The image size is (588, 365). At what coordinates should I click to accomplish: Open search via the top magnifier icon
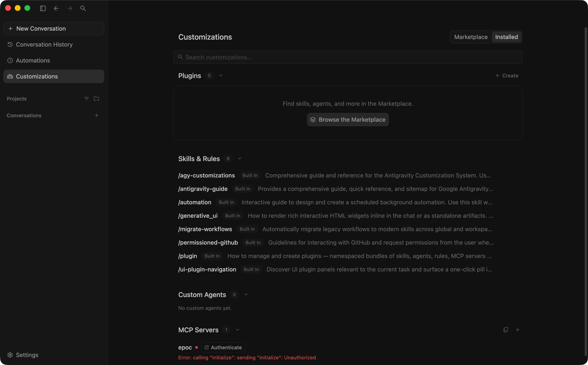83,8
